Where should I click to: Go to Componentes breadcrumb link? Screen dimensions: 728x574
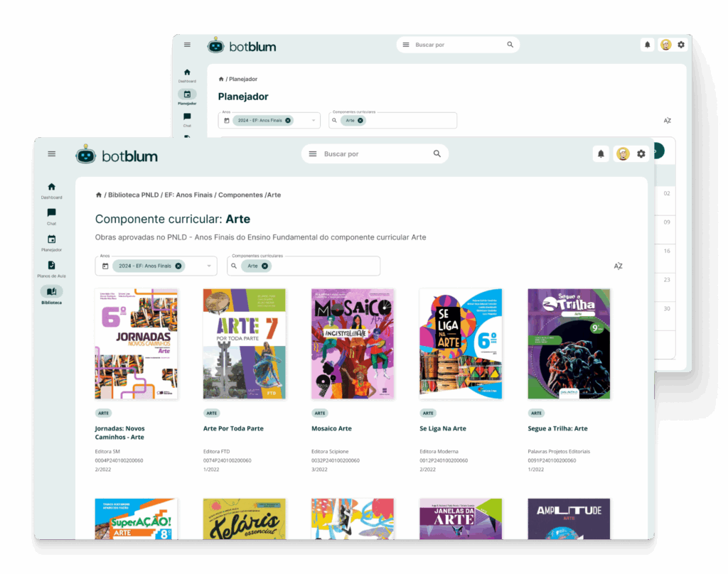[x=240, y=195]
